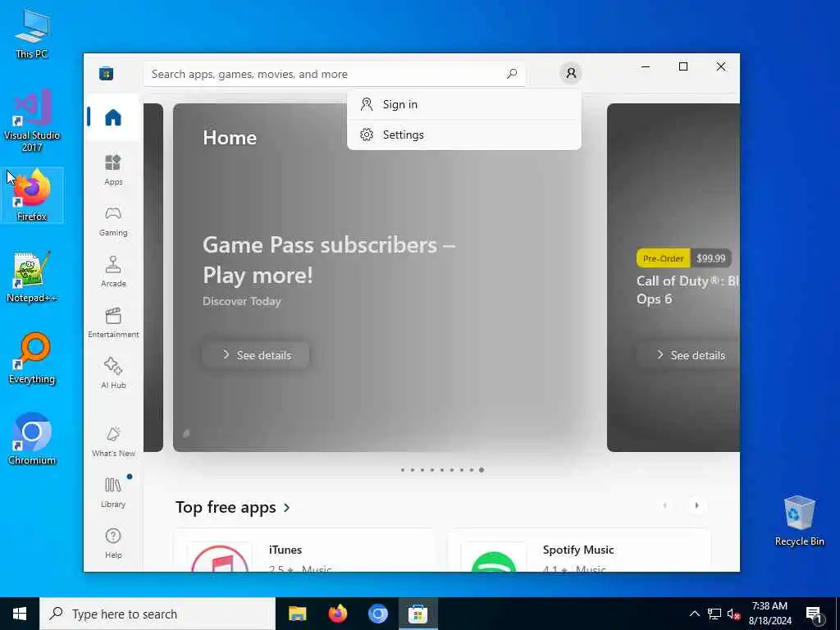840x630 pixels.
Task: Select the Notepad++ desktop shortcut
Action: pyautogui.click(x=32, y=277)
